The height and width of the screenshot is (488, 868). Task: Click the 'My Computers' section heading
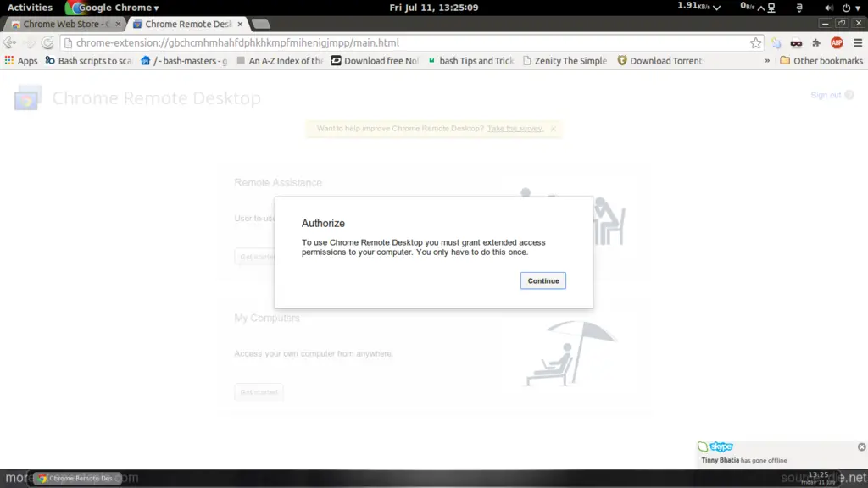[267, 319]
